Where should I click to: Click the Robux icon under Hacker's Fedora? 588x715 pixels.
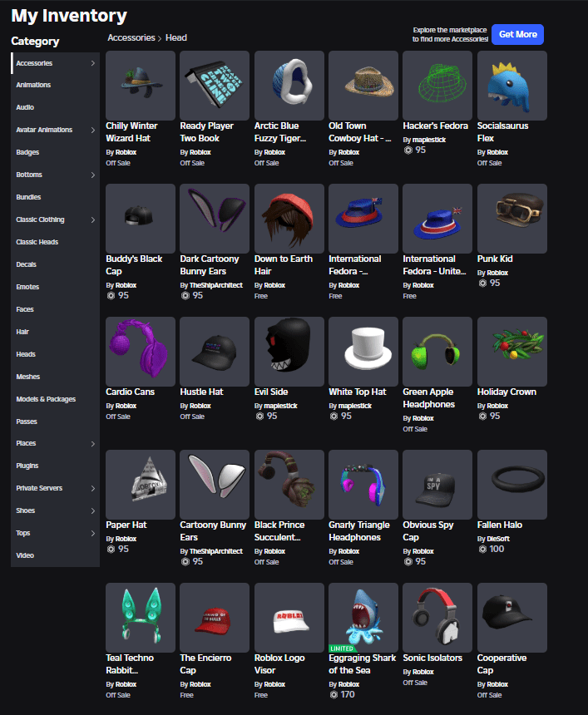(x=408, y=150)
